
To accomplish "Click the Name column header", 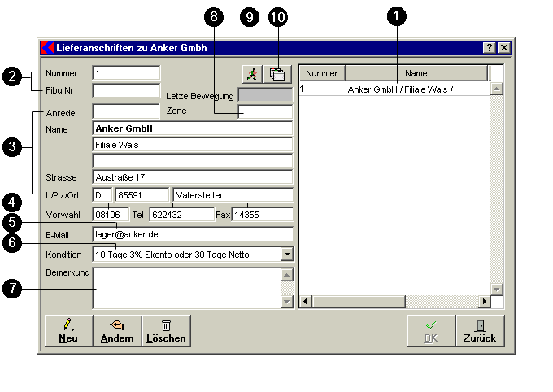I will point(416,73).
